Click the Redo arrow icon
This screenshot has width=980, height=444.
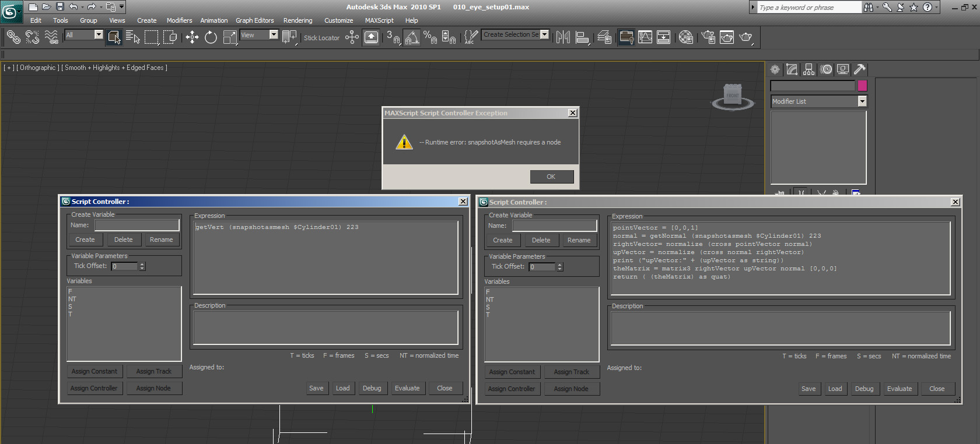pyautogui.click(x=92, y=7)
